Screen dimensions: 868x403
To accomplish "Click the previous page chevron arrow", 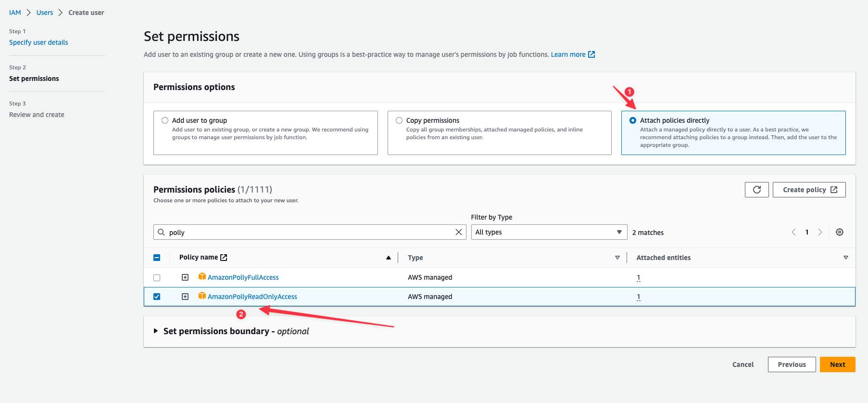I will [x=793, y=232].
